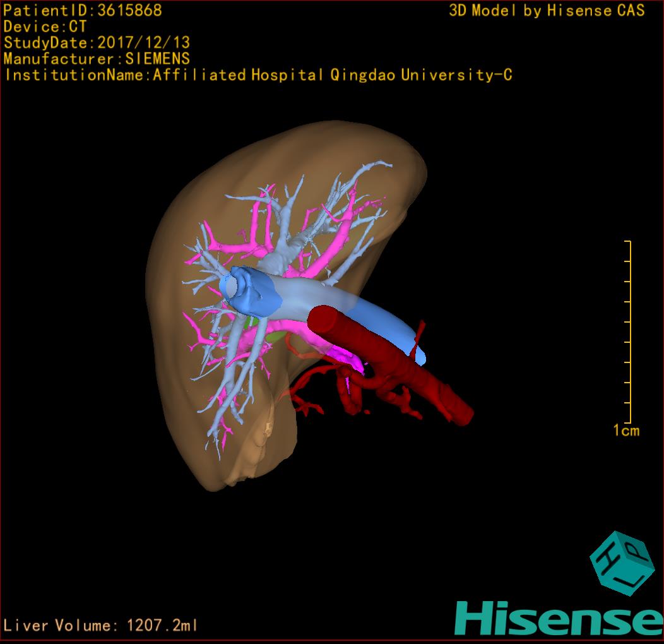Click the StudyDate:2017/12/13 text

(97, 43)
